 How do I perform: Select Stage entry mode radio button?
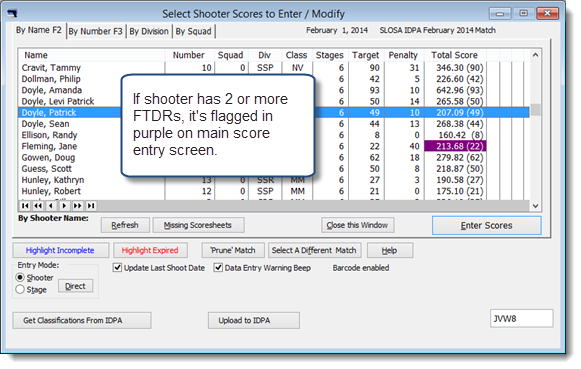(x=20, y=289)
